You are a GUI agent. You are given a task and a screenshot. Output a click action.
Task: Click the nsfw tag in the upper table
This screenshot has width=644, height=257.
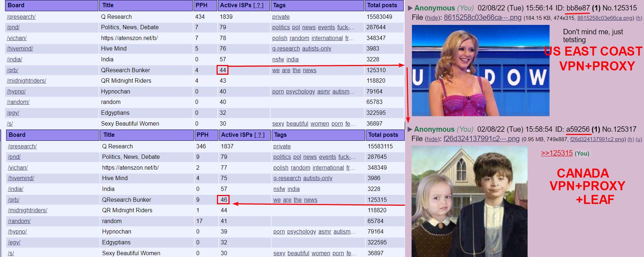(278, 60)
